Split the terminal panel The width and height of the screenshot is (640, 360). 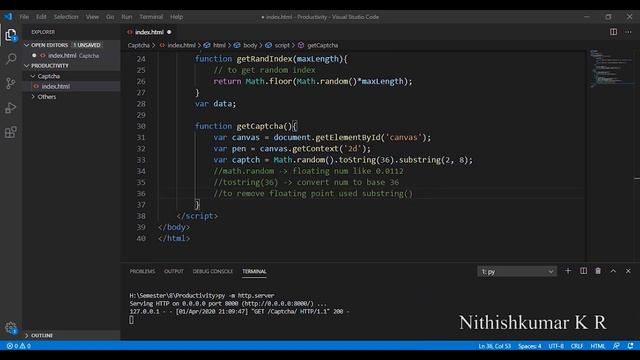pos(583,271)
